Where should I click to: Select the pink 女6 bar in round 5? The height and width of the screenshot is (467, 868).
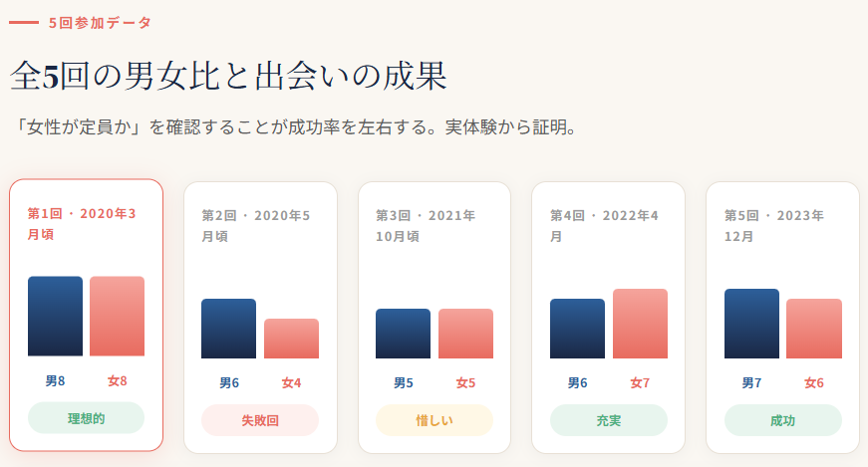pos(814,329)
